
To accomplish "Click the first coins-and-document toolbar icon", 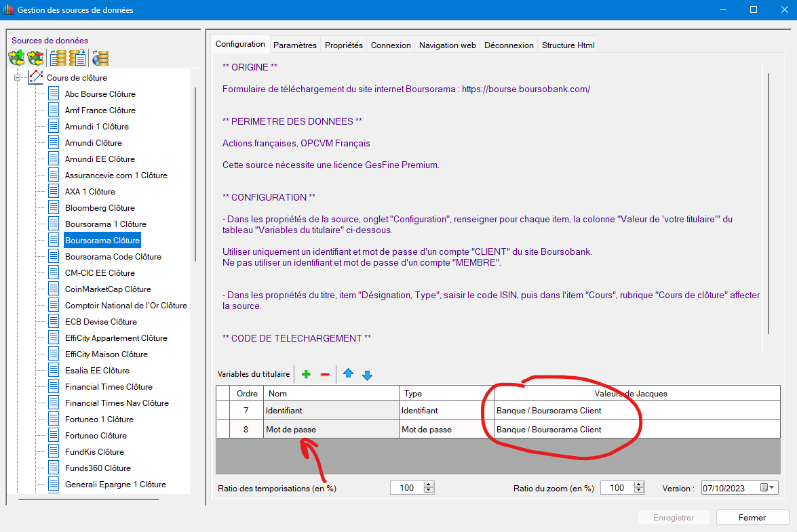I will (58, 58).
